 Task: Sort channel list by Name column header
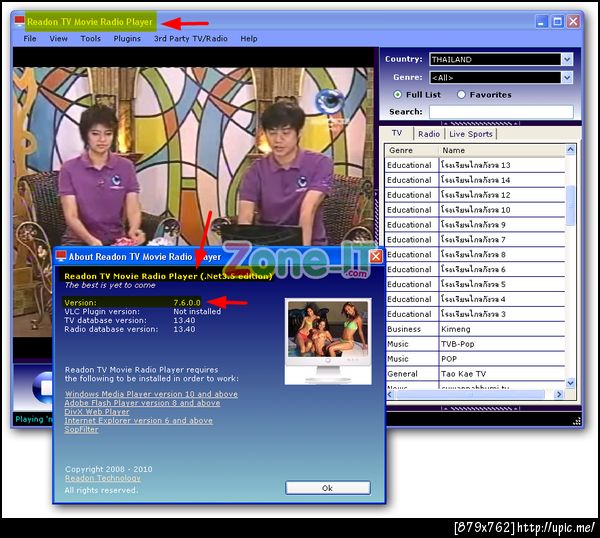click(501, 150)
